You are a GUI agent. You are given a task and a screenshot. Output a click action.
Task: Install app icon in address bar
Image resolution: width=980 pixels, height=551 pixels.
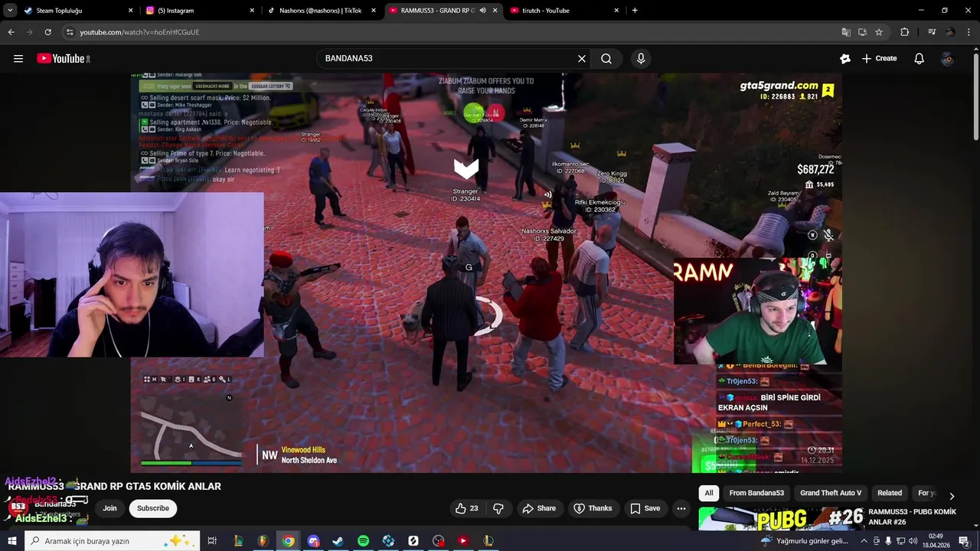862,32
